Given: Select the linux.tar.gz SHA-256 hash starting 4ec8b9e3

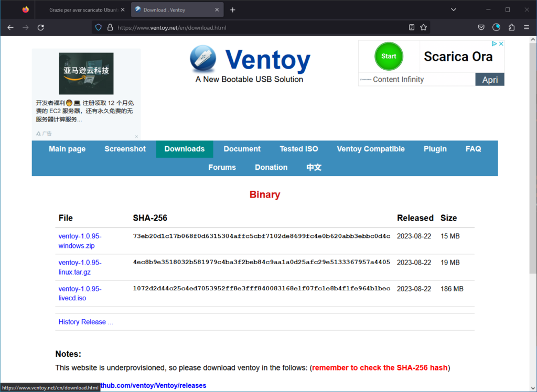Looking at the screenshot, I should pos(262,262).
